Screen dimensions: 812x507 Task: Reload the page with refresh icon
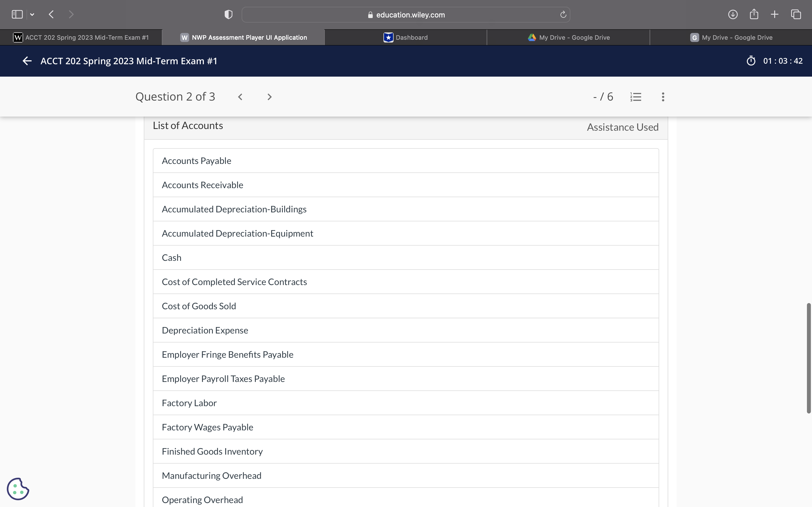pos(563,14)
